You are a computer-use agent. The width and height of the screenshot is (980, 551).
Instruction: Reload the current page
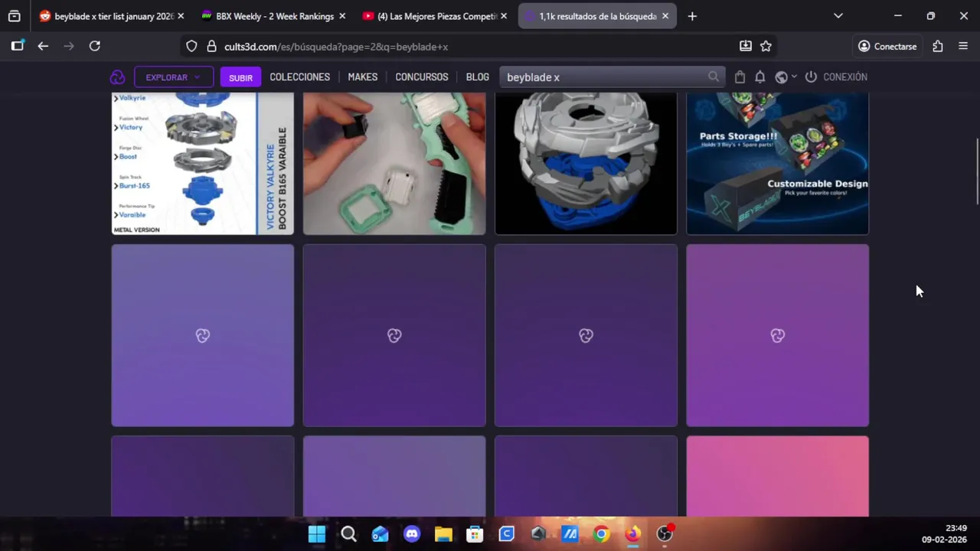coord(95,47)
